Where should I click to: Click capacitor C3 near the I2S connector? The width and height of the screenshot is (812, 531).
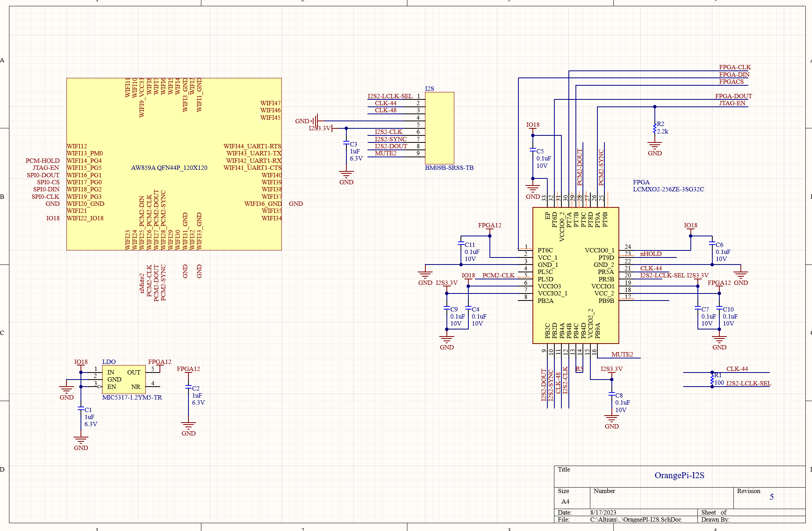click(346, 143)
